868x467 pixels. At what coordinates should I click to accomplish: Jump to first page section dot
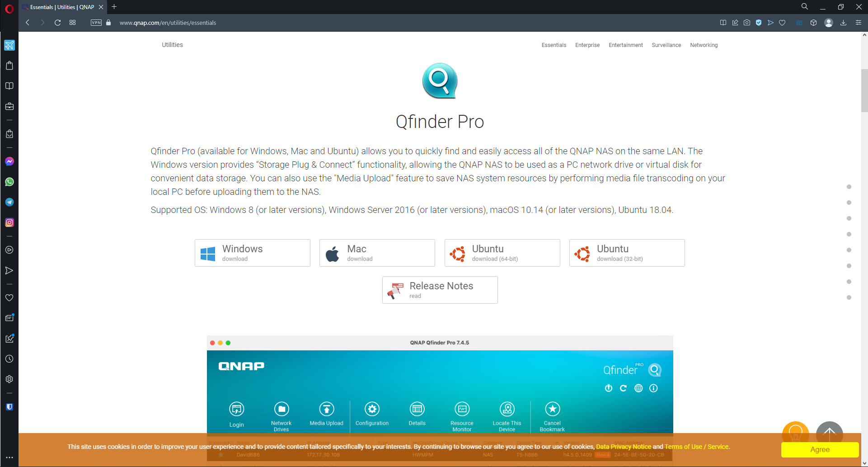click(x=849, y=187)
